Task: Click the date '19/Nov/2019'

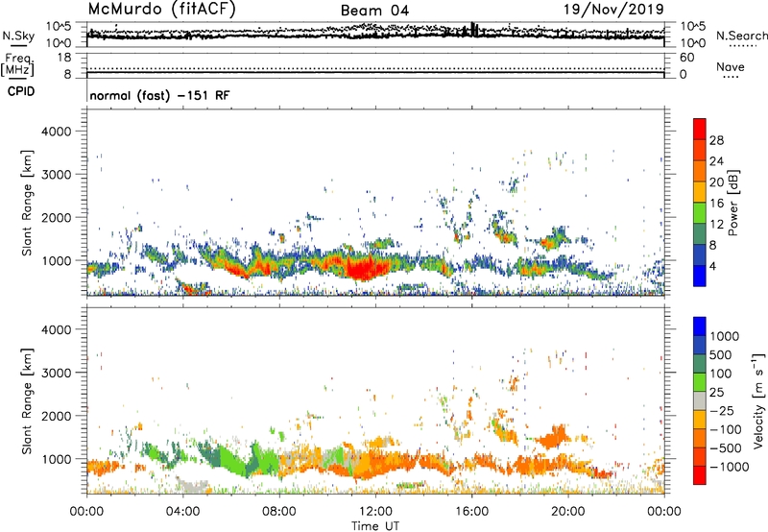Action: [x=613, y=9]
